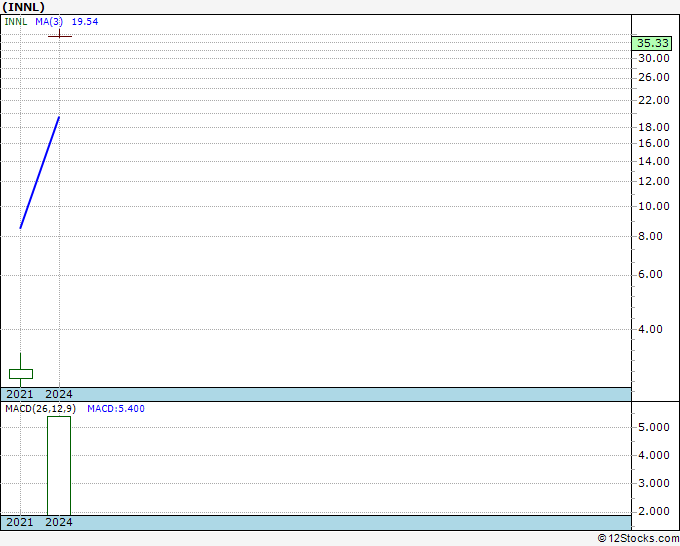Click the 19.54 moving average value
680x546 pixels.
(x=84, y=21)
